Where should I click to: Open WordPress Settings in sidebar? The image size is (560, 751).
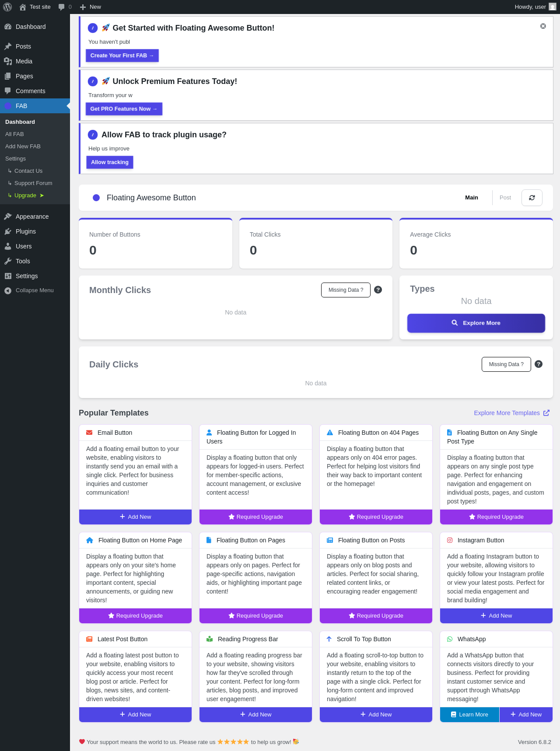coord(35,276)
